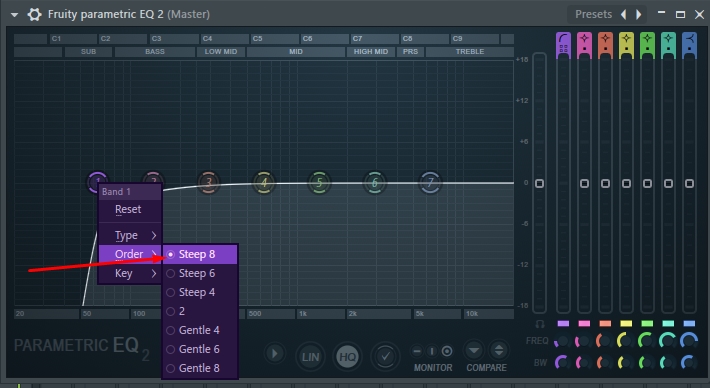
Task: Click the band 7 node on the graph
Action: [x=430, y=183]
